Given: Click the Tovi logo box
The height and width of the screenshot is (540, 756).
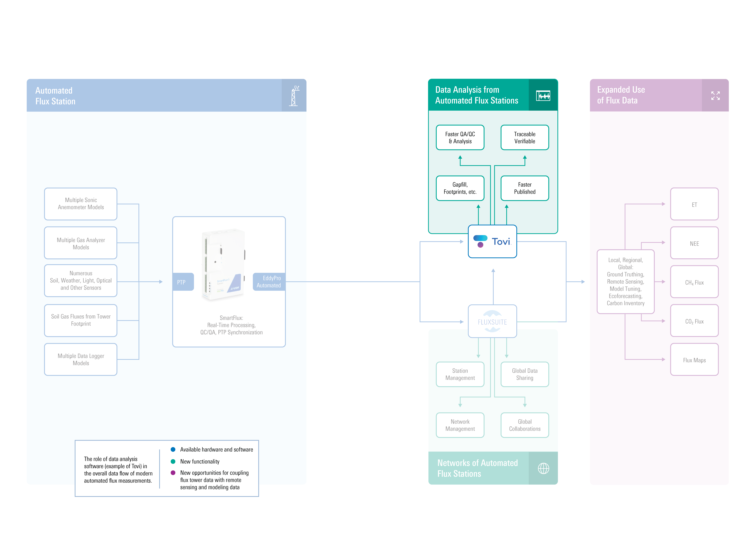Looking at the screenshot, I should pos(492,241).
